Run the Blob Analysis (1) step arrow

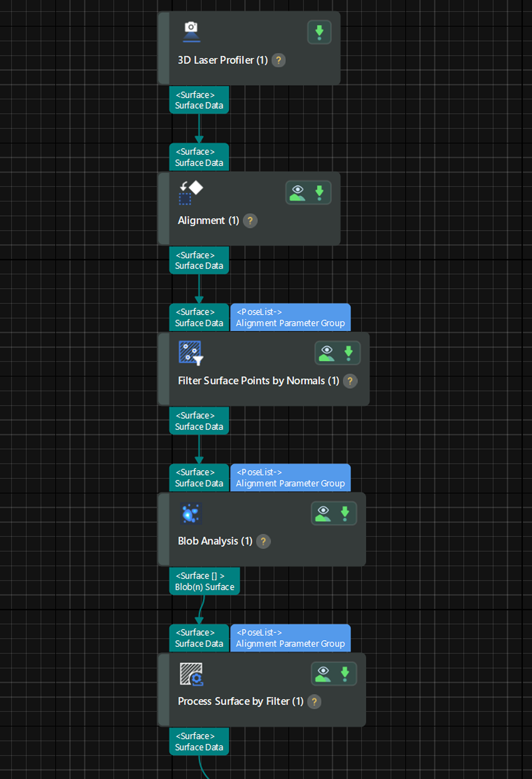[345, 513]
